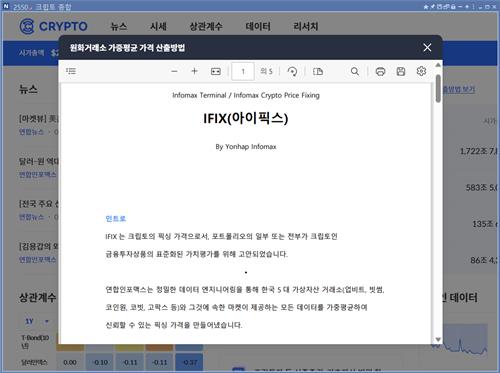
Task: Click the 인트로 heading link
Action: (x=116, y=219)
